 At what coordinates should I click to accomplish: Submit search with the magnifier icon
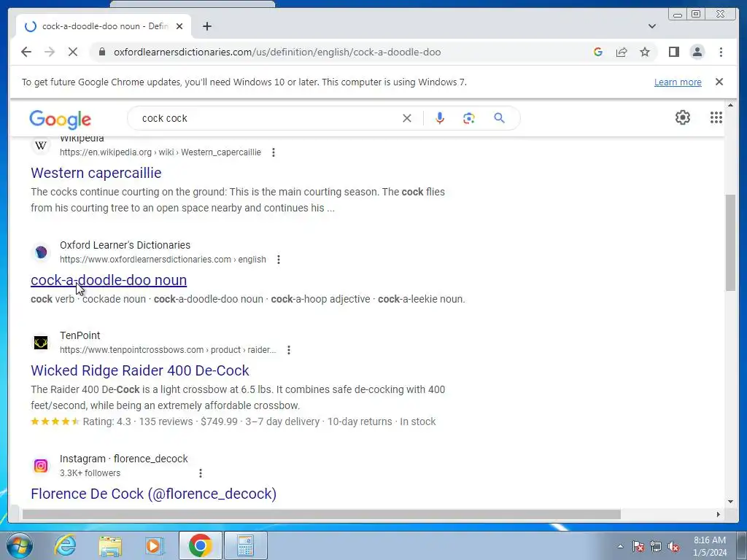pyautogui.click(x=499, y=118)
